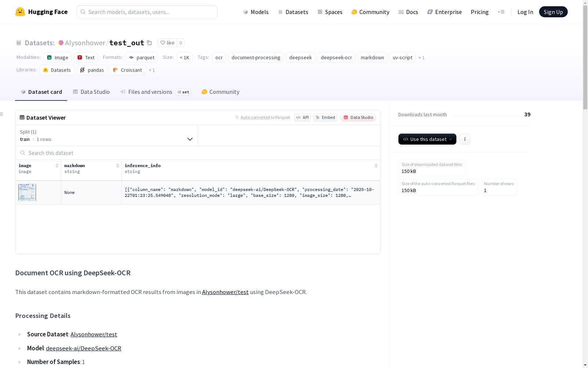Viewport: 588px width, 368px height.
Task: Sort the markdown column
Action: coord(118,166)
